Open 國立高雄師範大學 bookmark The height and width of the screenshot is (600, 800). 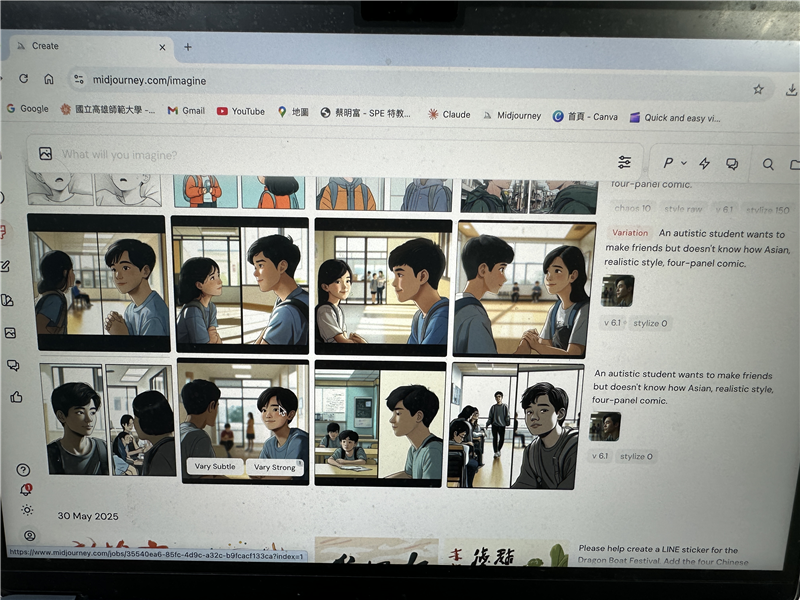(x=108, y=109)
